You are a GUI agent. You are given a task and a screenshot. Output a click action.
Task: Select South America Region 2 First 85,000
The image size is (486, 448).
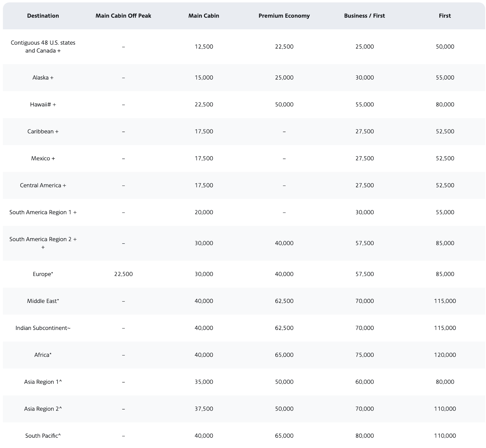coord(445,243)
